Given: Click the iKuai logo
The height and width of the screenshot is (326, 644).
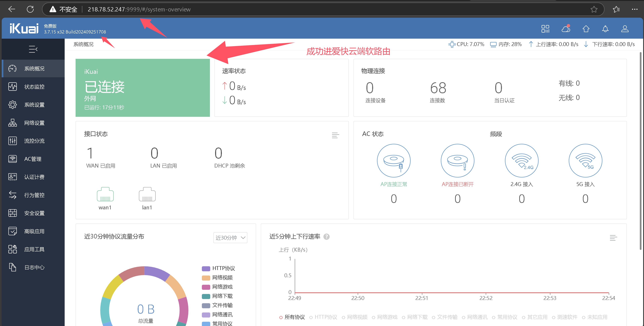Looking at the screenshot, I should coord(24,28).
